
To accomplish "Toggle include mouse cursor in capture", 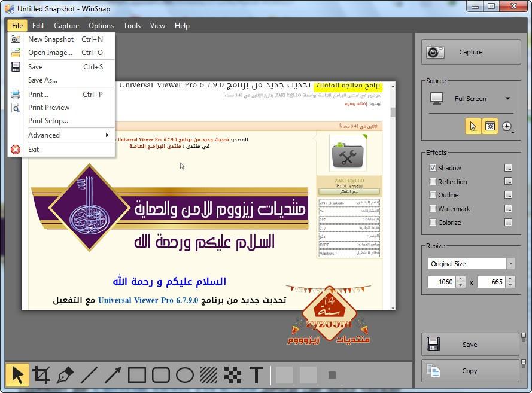I will [473, 126].
